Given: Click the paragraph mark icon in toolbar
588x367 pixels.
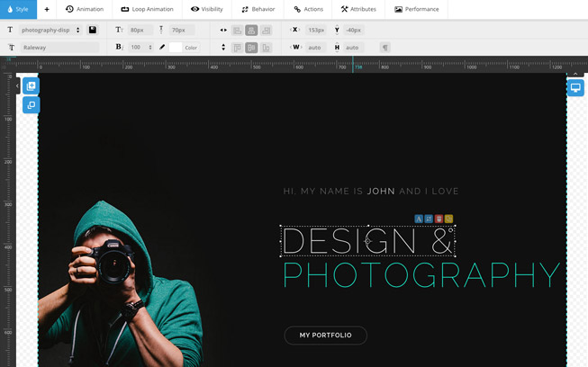Looking at the screenshot, I should [x=385, y=47].
